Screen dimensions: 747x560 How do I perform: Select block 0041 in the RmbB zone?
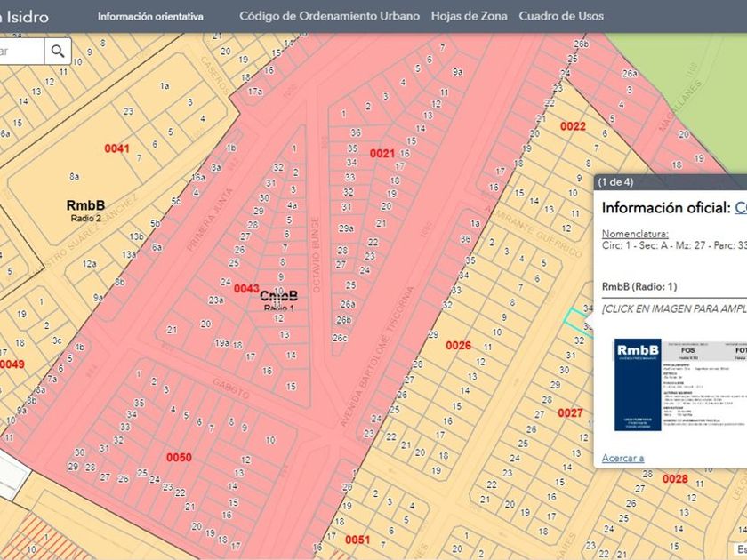click(x=117, y=148)
